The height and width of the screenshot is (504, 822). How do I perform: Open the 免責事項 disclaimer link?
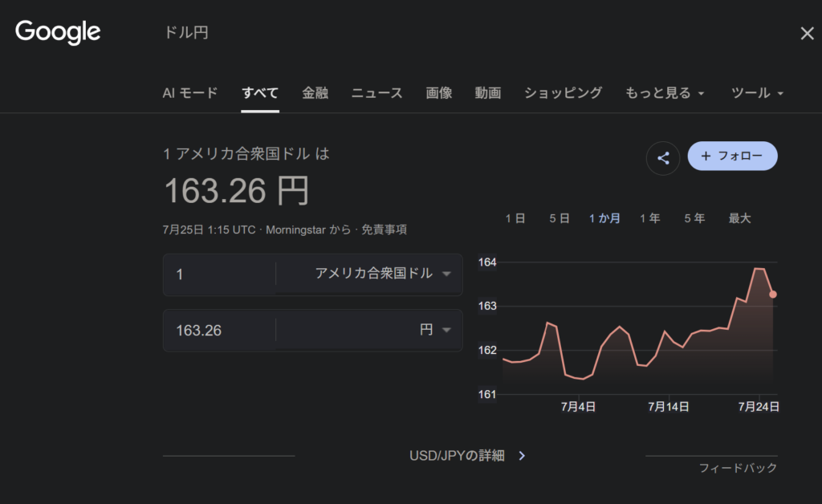click(384, 230)
